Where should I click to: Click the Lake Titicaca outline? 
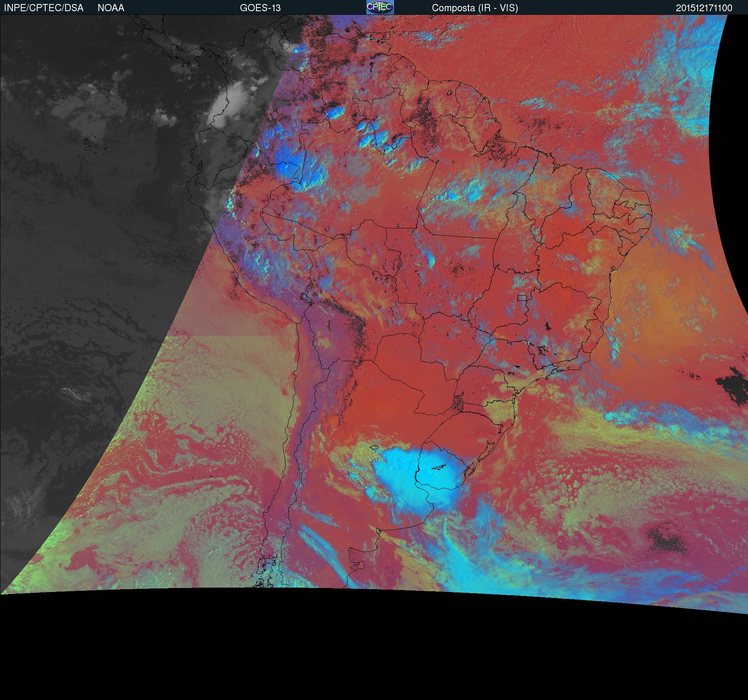coord(307,299)
